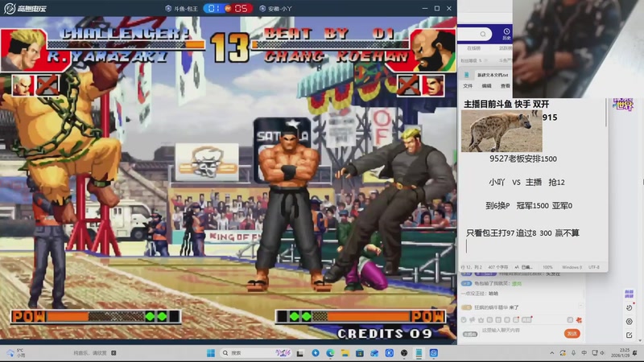Expand hidden system tray icons chevron
The height and width of the screenshot is (362, 644).
pos(552,353)
